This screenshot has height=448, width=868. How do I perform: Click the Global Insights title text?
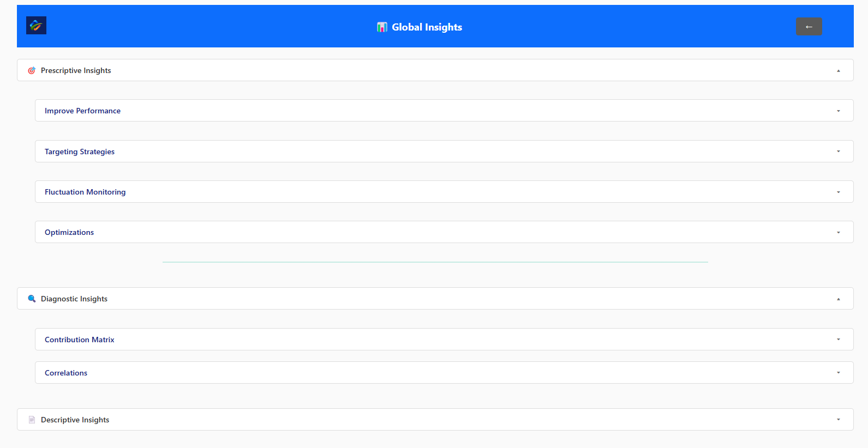click(427, 27)
